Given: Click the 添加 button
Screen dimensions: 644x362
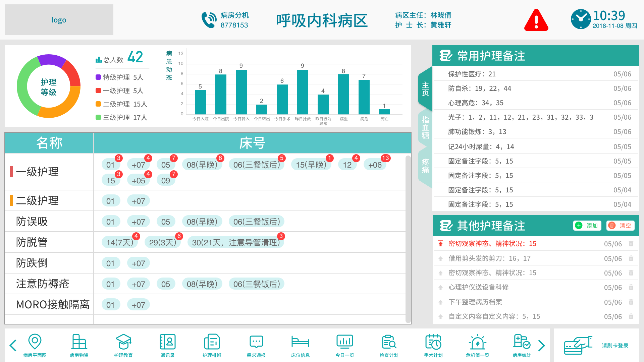Looking at the screenshot, I should pos(587,226).
